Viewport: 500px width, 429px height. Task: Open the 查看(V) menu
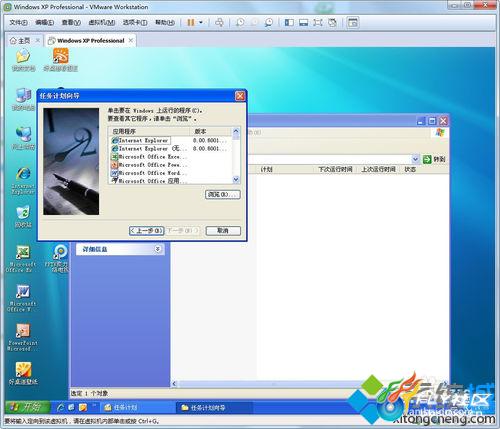tap(71, 23)
